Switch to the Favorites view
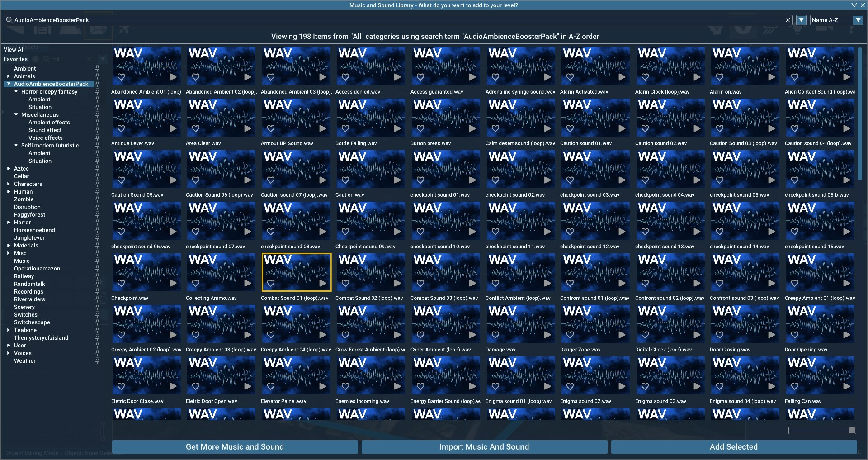Viewport: 868px width, 460px height. (x=15, y=59)
